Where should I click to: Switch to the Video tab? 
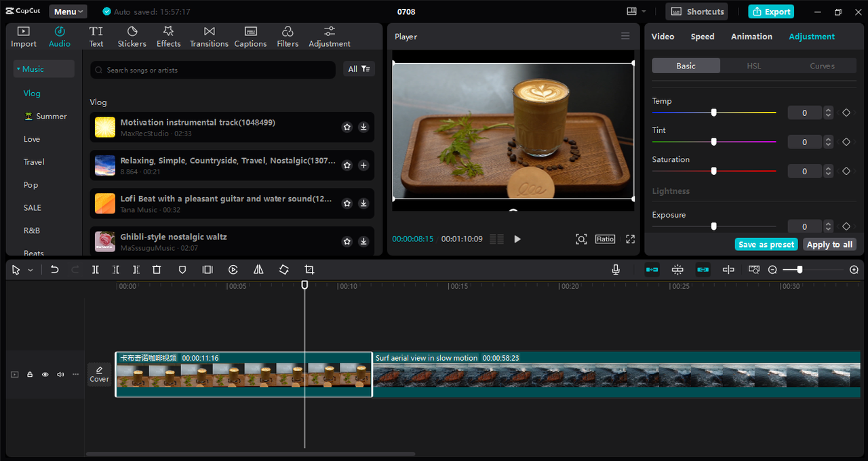click(x=663, y=37)
